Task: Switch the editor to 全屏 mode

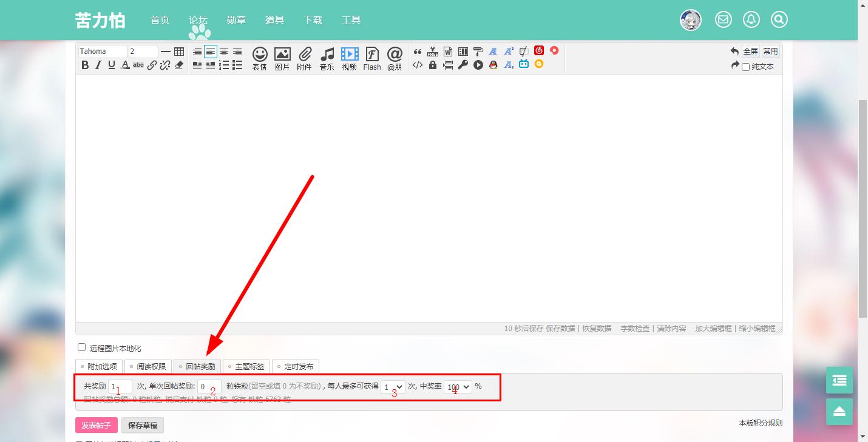Action: tap(751, 52)
